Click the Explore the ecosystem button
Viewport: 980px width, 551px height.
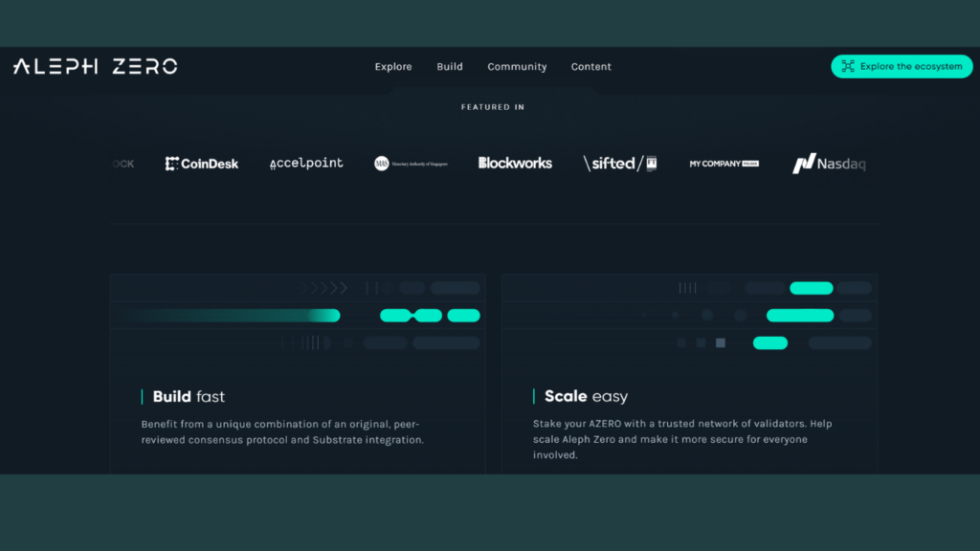(x=902, y=66)
